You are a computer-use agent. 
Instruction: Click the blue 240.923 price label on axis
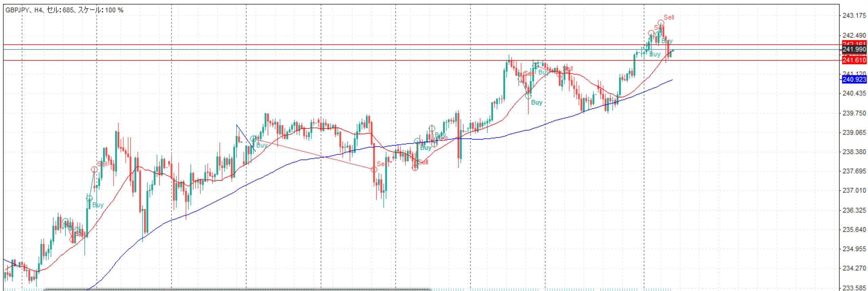(854, 79)
